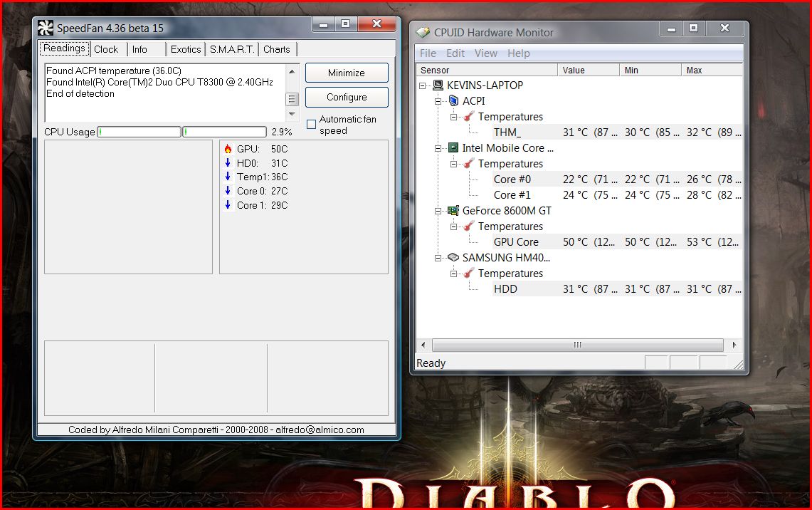Click thermometer icon under Intel Mobile Core

(469, 163)
